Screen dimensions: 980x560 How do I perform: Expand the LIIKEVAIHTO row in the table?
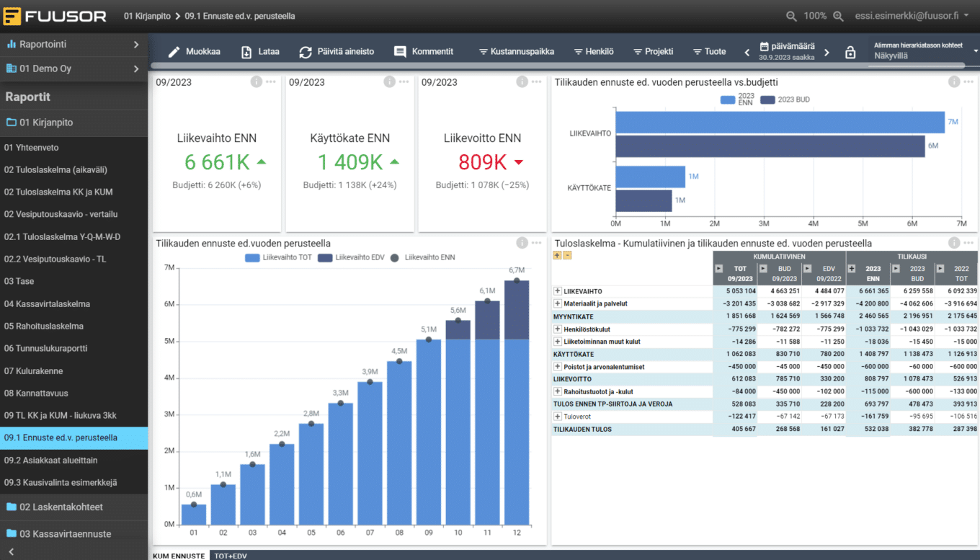[x=557, y=291]
